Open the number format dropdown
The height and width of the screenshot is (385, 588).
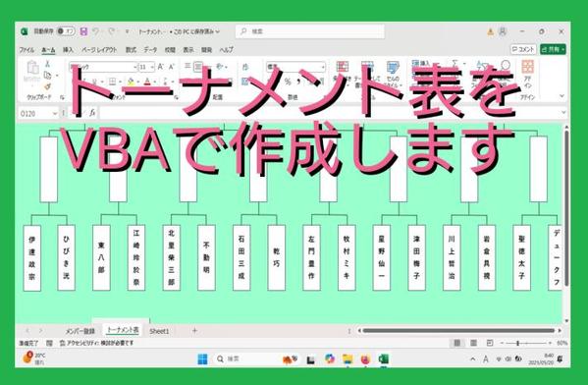coord(323,67)
